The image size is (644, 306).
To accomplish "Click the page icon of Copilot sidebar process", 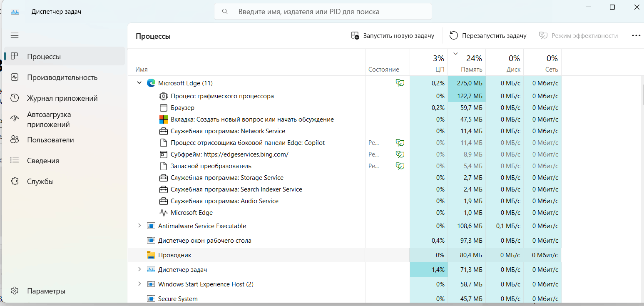I will (x=164, y=143).
